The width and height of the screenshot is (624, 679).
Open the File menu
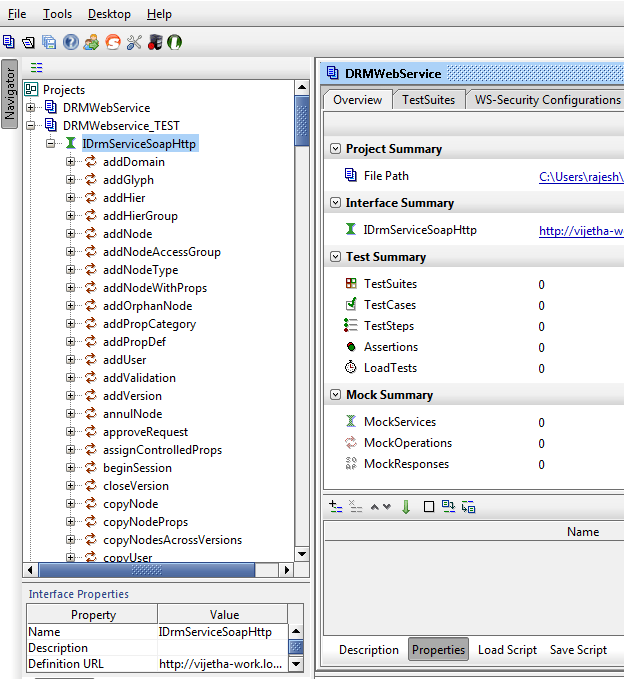coord(17,14)
